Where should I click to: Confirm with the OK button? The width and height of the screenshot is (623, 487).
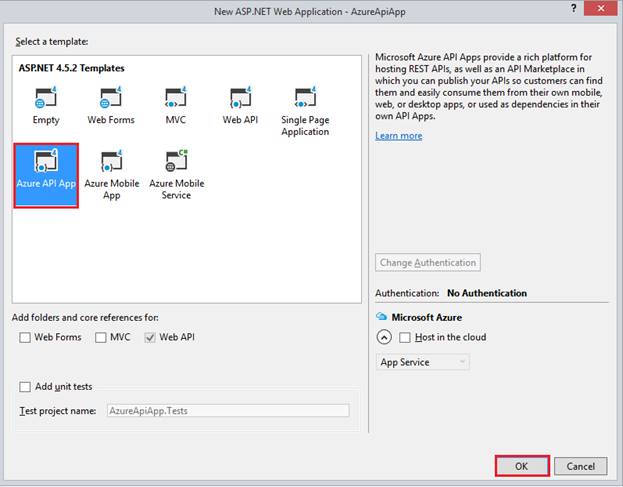click(522, 466)
